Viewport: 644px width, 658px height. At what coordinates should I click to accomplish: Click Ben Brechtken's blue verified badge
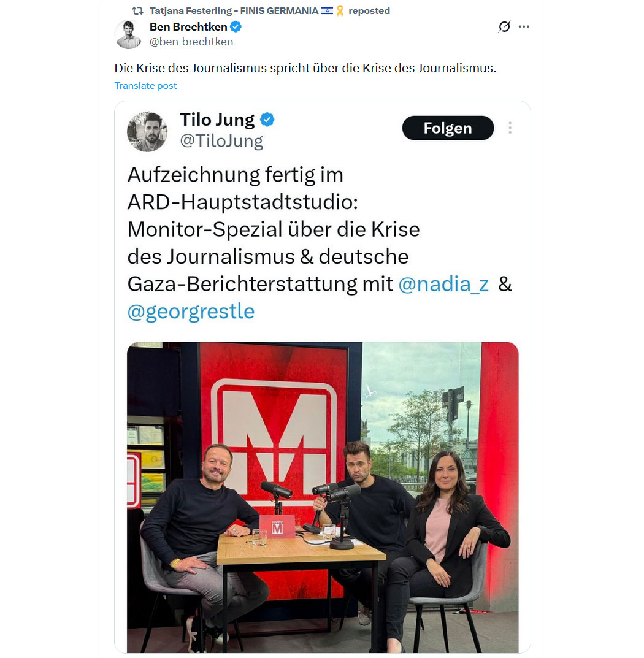pyautogui.click(x=236, y=27)
